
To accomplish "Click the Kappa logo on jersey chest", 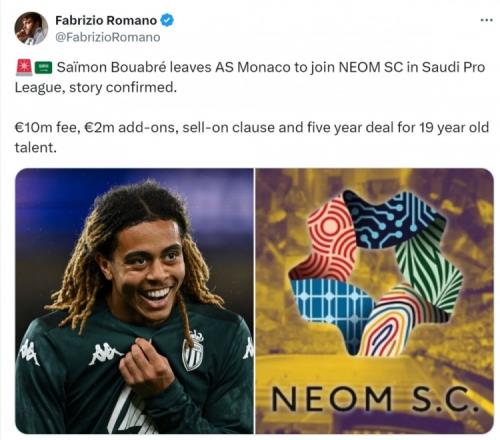I will point(105,354).
